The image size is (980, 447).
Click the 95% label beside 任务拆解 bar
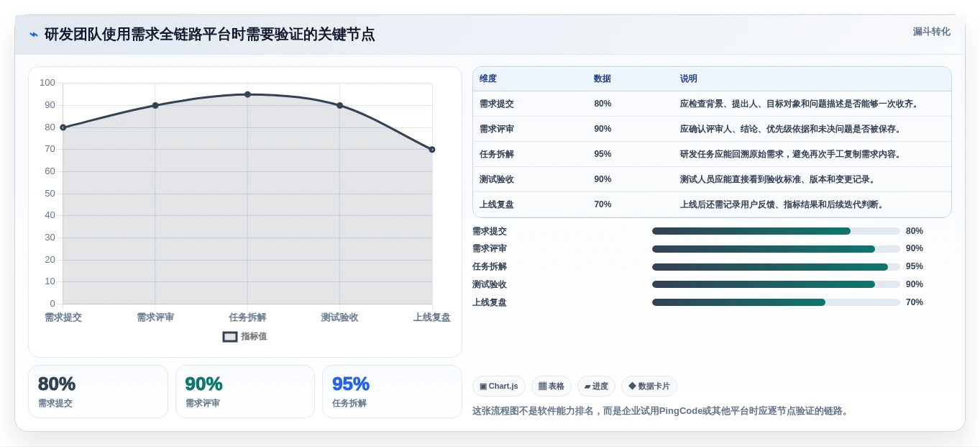coord(915,266)
